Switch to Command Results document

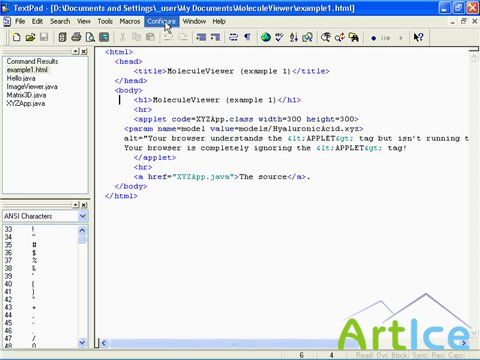32,61
